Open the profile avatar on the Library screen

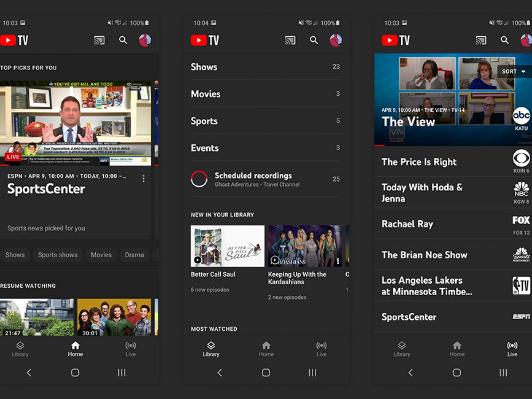336,40
